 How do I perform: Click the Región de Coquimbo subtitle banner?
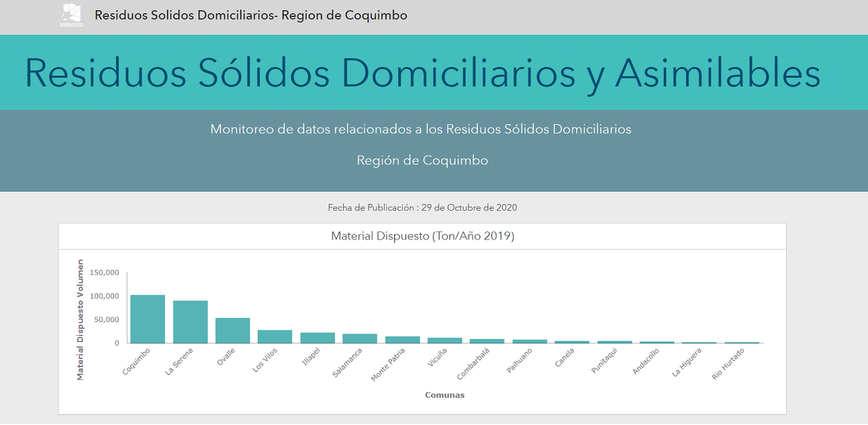tap(422, 161)
